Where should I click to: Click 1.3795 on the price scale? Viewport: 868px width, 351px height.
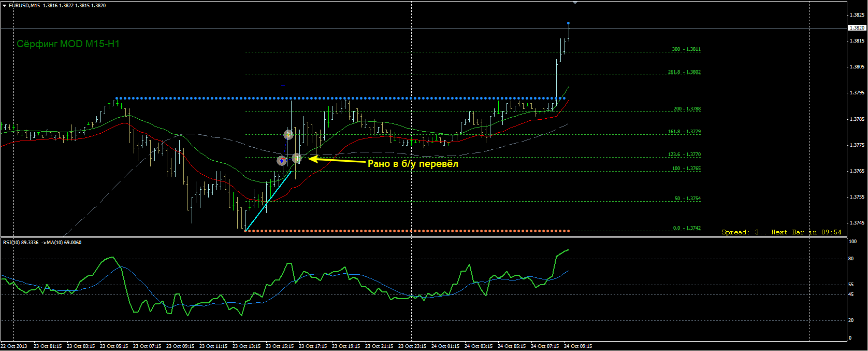(857, 93)
